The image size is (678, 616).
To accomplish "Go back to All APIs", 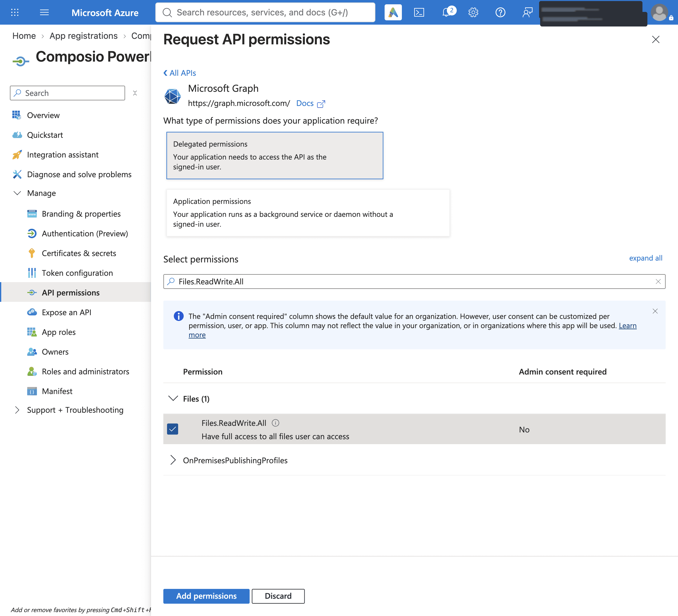I will (x=180, y=73).
